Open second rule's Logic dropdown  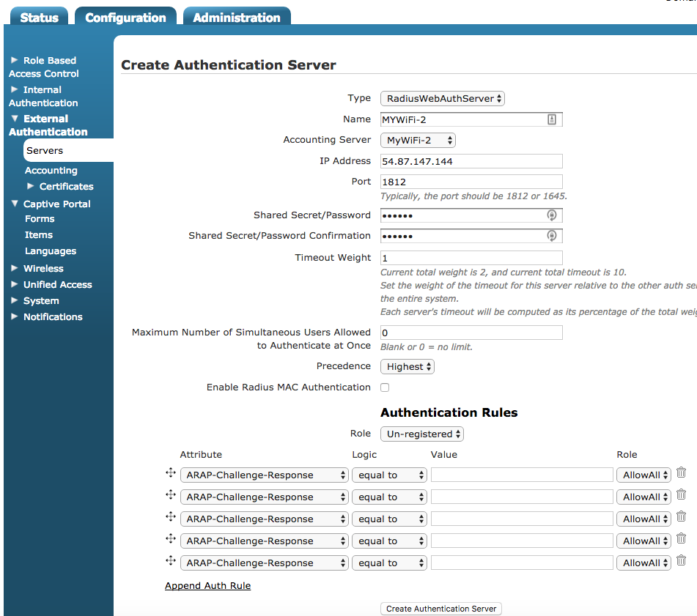389,497
